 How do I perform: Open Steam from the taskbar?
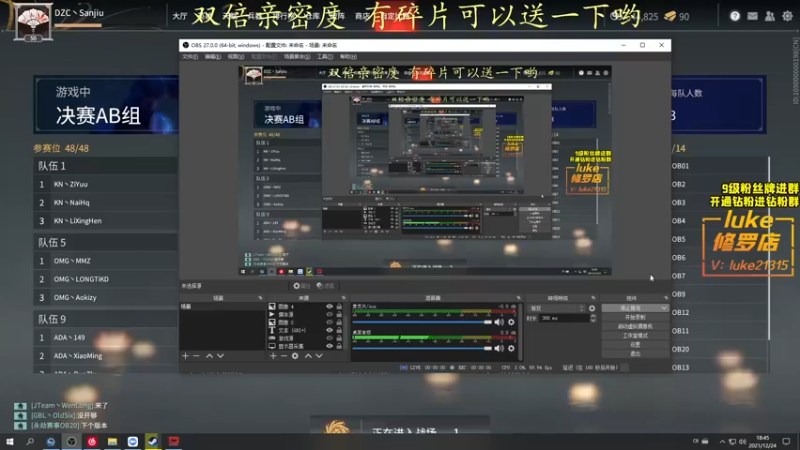[x=153, y=441]
